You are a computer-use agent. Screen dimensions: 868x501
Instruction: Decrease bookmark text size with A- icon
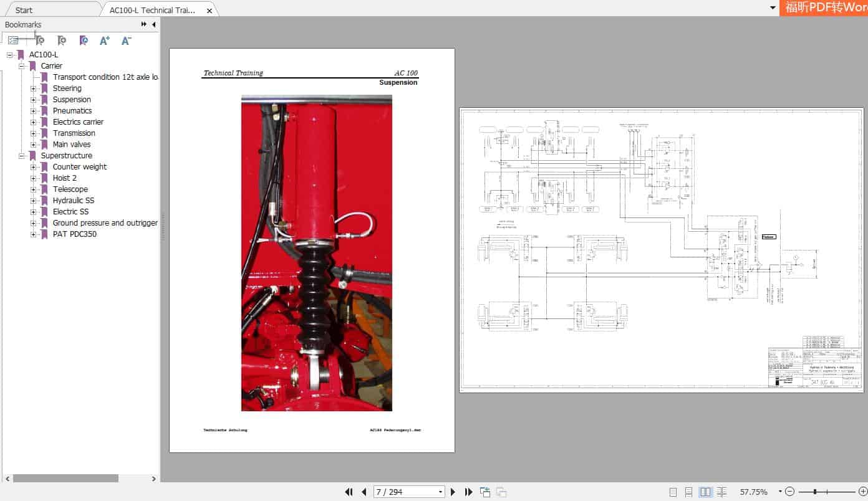pyautogui.click(x=126, y=41)
